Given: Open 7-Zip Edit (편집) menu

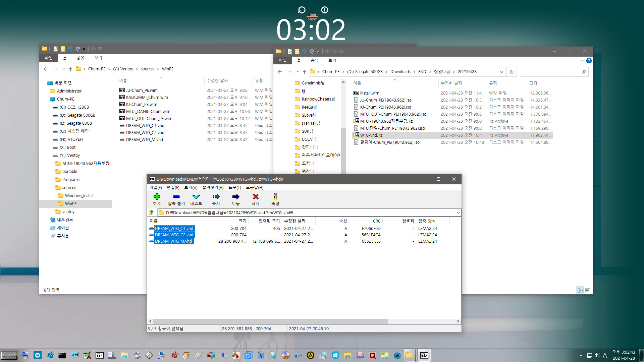Looking at the screenshot, I should click(x=173, y=187).
